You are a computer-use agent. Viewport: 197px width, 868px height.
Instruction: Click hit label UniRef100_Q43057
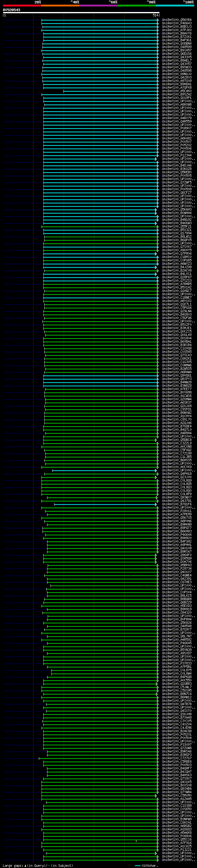177,64
